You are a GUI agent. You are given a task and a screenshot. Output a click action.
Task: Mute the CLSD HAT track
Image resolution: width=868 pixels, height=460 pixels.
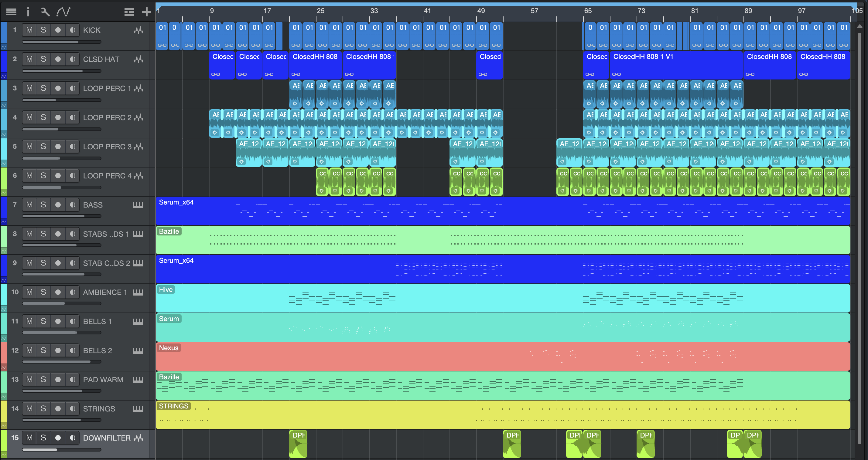point(30,59)
